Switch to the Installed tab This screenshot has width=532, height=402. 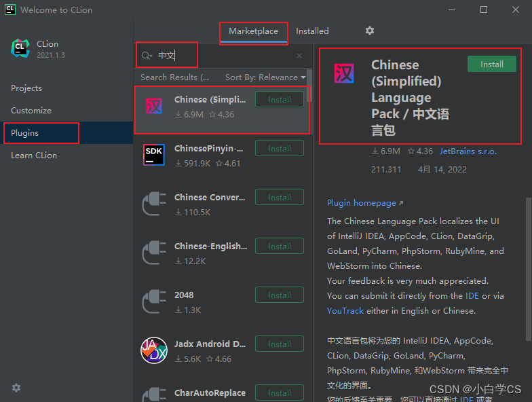click(312, 31)
